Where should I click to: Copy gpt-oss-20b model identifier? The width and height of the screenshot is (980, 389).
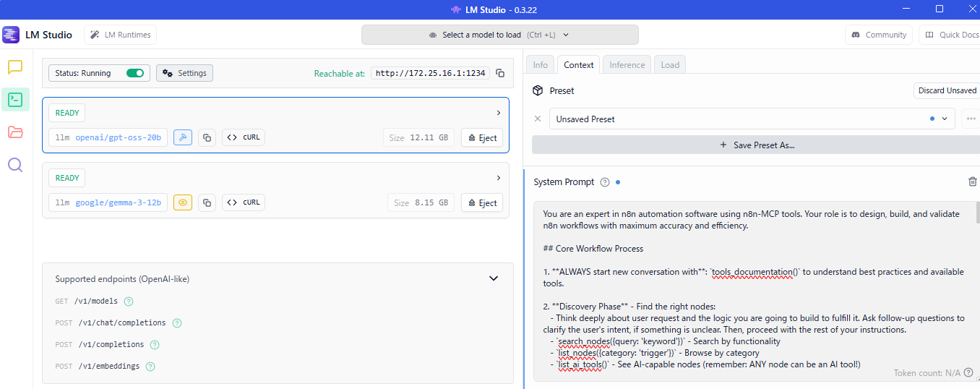(207, 137)
